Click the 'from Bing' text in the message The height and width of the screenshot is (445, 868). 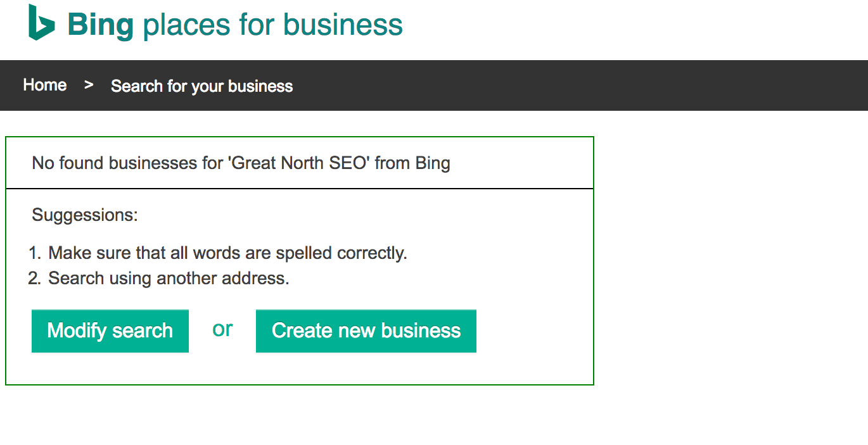412,163
